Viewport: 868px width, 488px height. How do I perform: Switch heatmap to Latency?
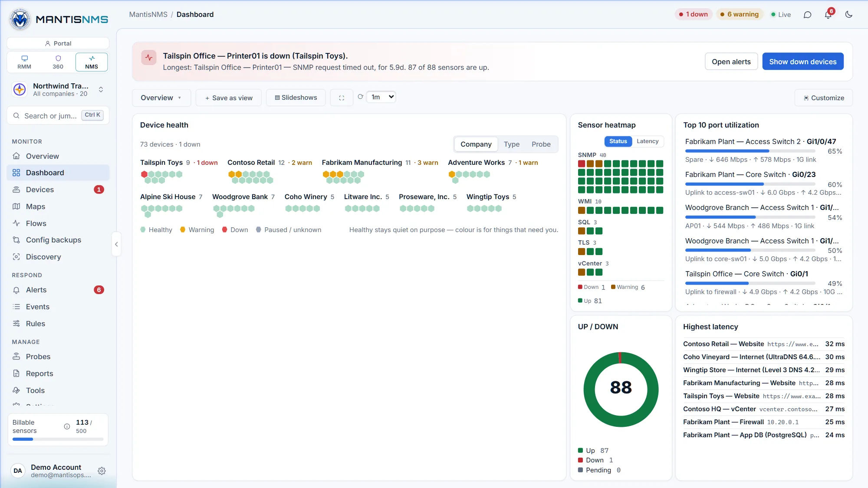(x=648, y=141)
